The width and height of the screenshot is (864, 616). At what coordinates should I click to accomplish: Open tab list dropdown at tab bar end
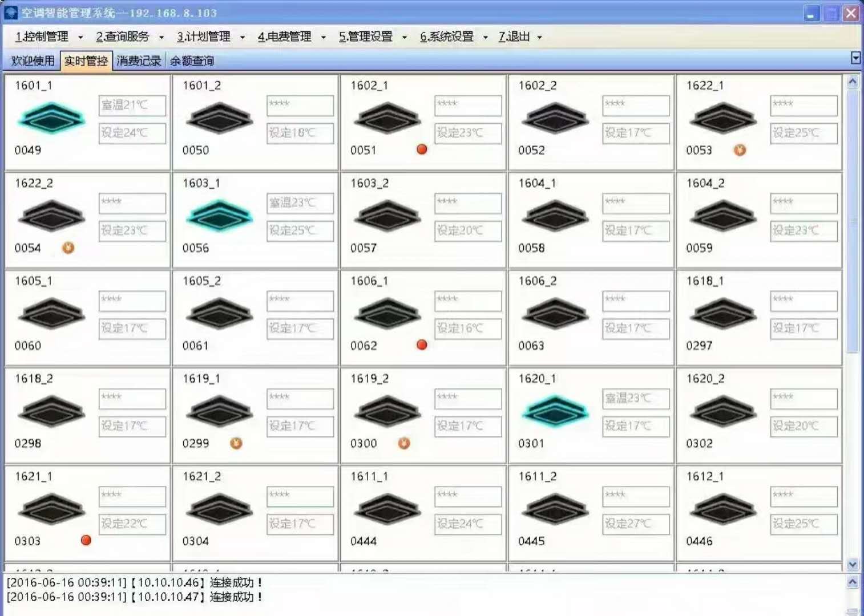click(x=855, y=58)
